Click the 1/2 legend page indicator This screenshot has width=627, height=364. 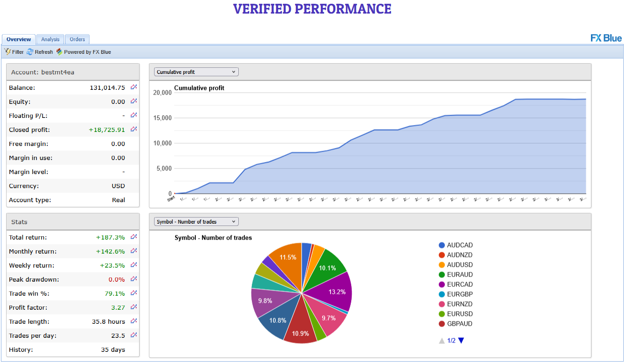451,341
